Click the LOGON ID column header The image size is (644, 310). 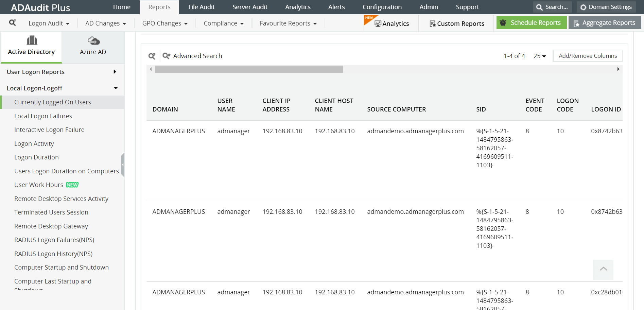[606, 109]
